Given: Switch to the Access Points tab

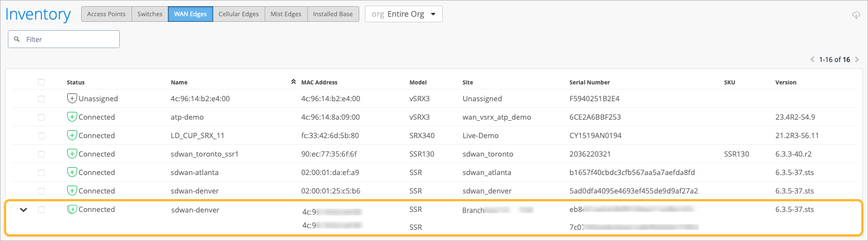Looking at the screenshot, I should coord(106,14).
